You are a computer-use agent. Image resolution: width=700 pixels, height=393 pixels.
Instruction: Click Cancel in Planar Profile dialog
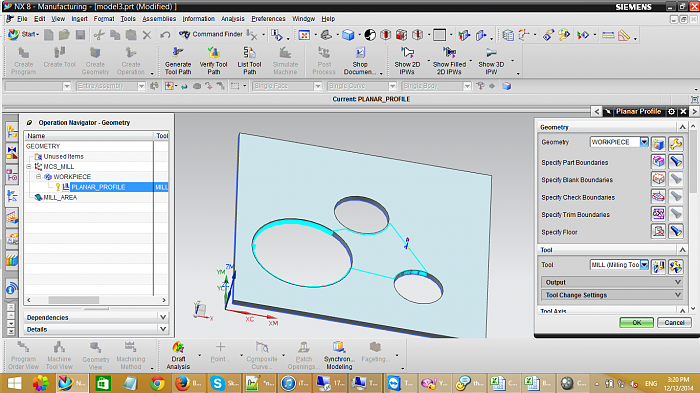[x=674, y=322]
